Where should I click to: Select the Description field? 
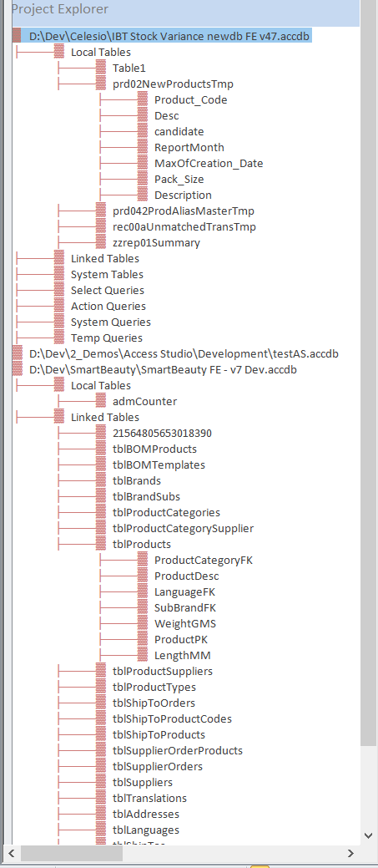pyautogui.click(x=183, y=195)
